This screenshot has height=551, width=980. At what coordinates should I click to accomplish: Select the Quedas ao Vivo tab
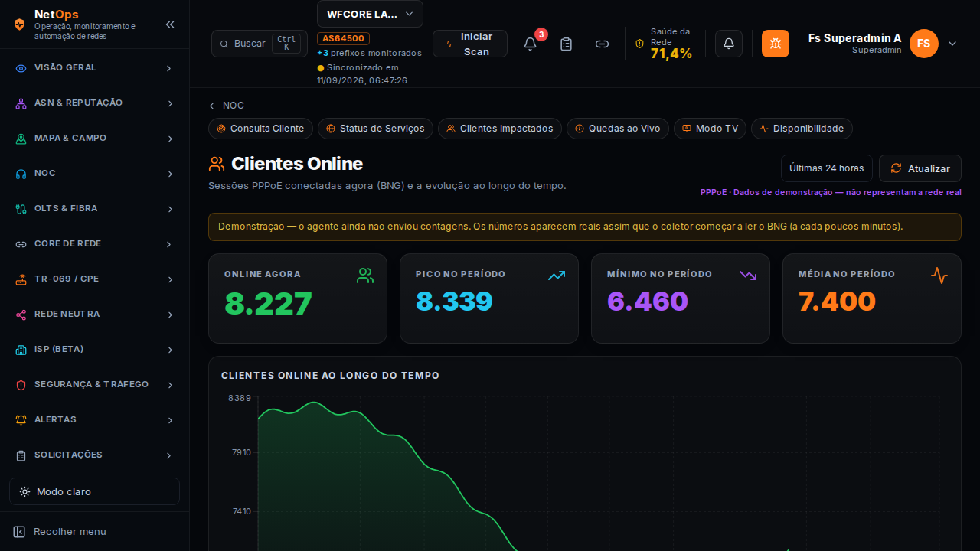pyautogui.click(x=618, y=129)
